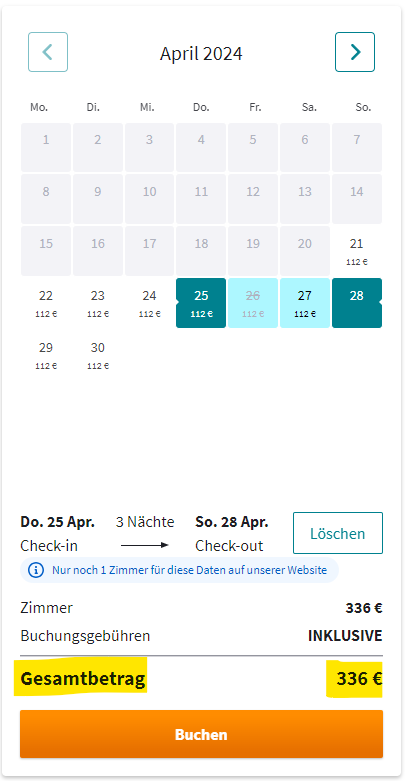The image size is (405, 781).
Task: Click the Check-in date Do. 25 Apr.
Action: coord(58,522)
